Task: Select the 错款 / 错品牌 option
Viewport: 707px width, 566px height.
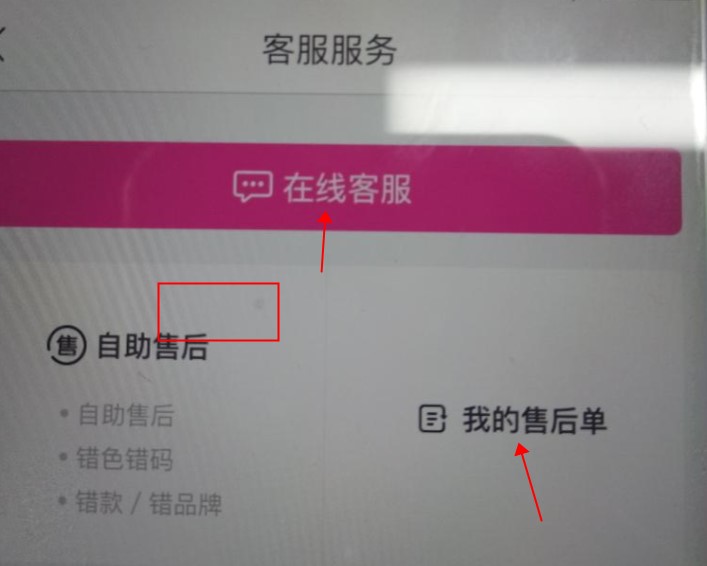Action: pos(148,503)
